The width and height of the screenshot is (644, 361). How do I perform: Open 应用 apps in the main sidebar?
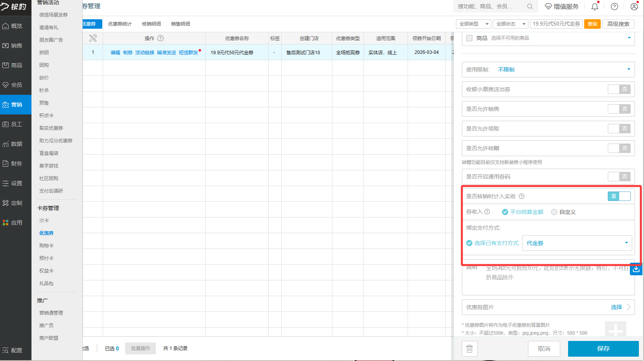[x=16, y=223]
